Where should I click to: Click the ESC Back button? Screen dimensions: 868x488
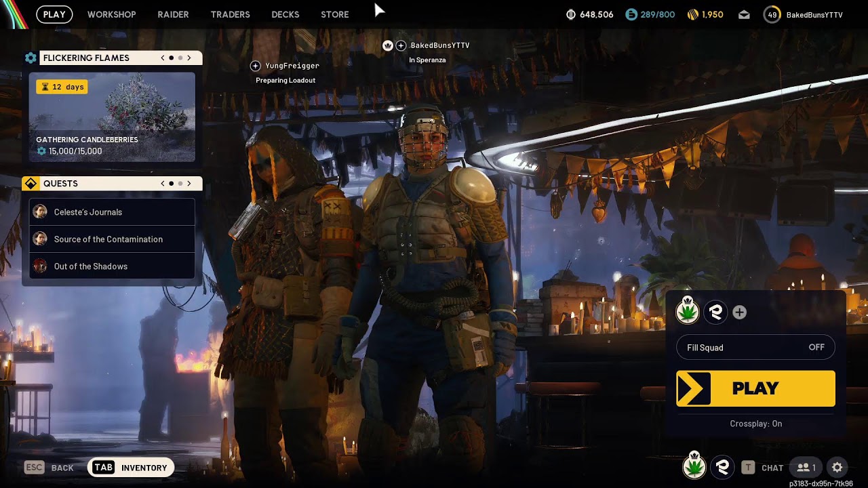click(50, 468)
